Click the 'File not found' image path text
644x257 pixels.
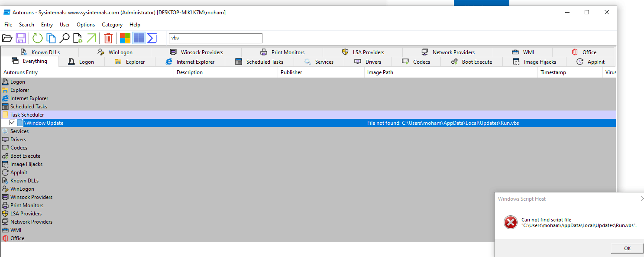pos(443,123)
